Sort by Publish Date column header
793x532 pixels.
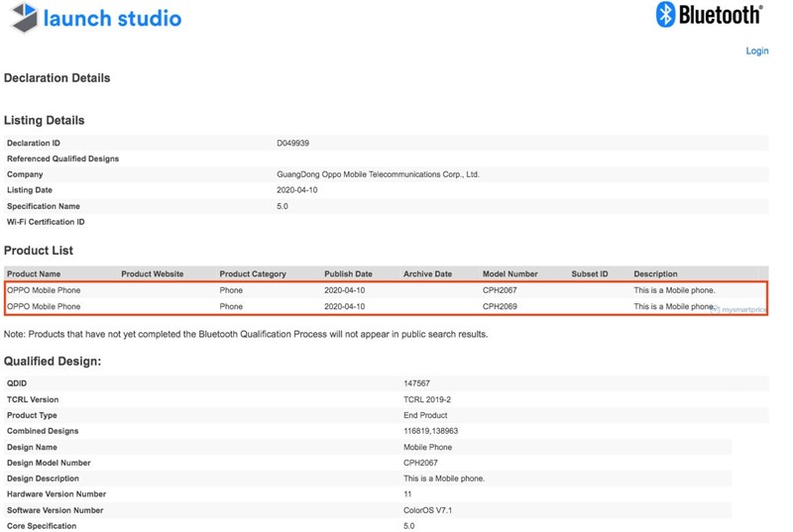pos(348,273)
